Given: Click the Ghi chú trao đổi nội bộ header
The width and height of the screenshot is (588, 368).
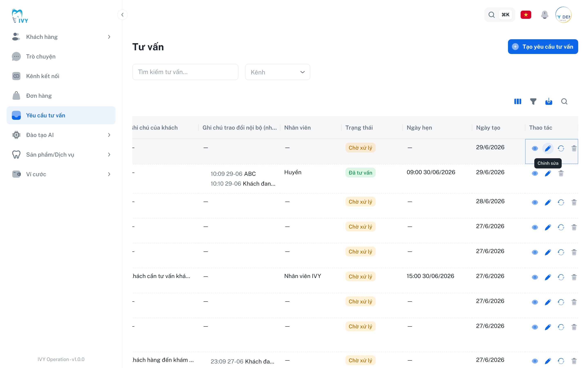Looking at the screenshot, I should click(x=239, y=128).
